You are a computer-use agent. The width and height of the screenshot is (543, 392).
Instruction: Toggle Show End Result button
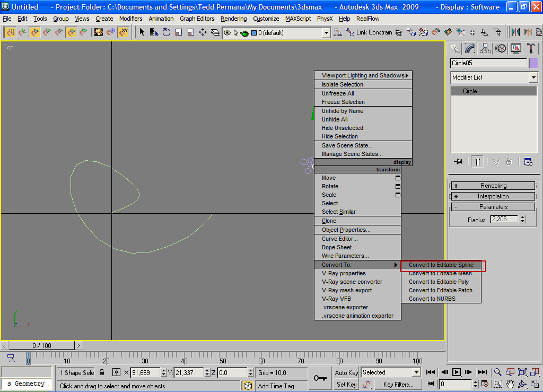[x=477, y=161]
